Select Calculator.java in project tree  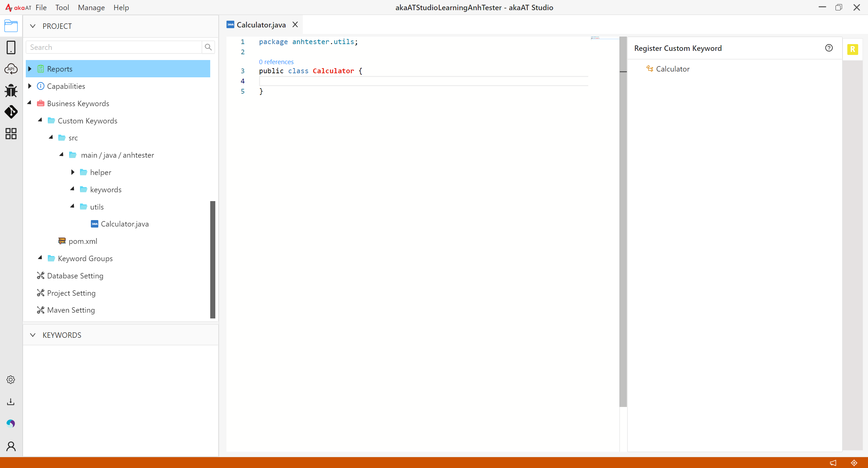coord(125,224)
